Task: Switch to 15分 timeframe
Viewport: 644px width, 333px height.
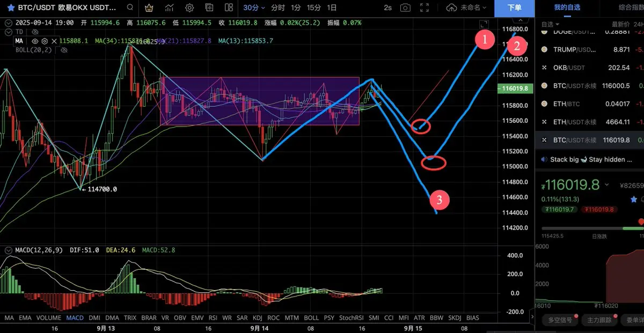Action: pyautogui.click(x=314, y=8)
